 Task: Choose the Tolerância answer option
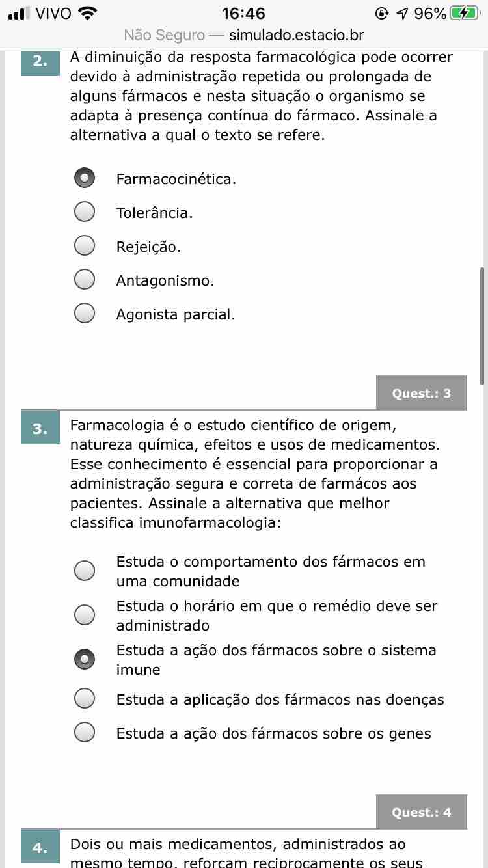(x=85, y=212)
